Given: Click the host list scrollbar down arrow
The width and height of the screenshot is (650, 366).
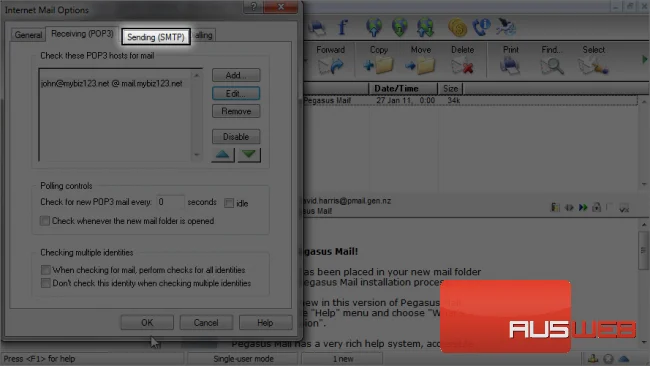Looking at the screenshot, I should [197, 155].
